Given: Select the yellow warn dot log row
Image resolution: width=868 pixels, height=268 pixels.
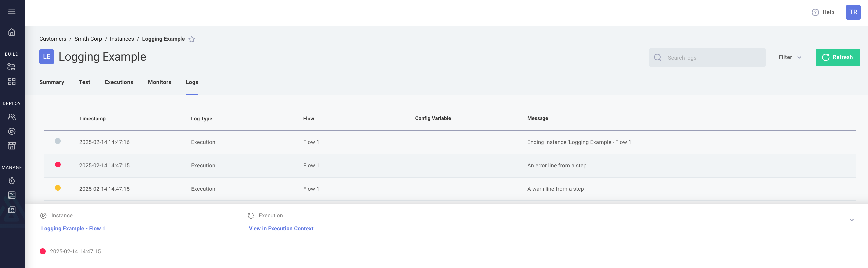Looking at the screenshot, I should 450,189.
